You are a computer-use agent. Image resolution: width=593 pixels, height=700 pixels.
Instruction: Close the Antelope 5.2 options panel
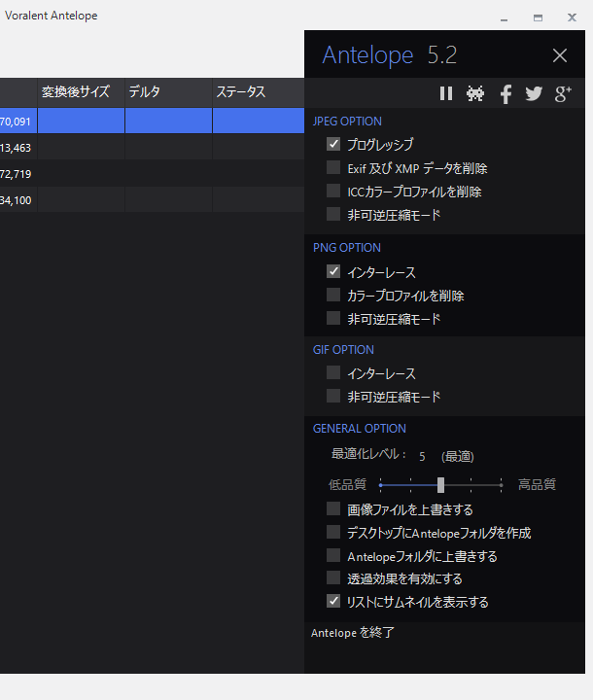pos(560,55)
